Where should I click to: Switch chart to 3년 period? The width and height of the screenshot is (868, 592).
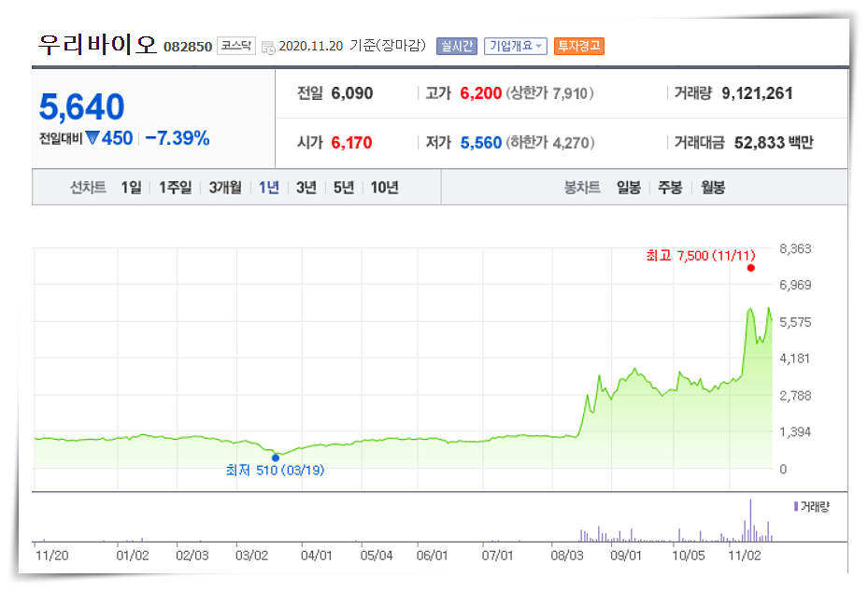[306, 188]
